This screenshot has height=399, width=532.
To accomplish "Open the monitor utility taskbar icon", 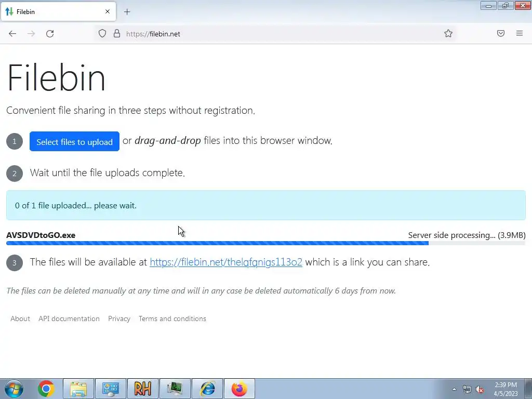I will pos(175,389).
